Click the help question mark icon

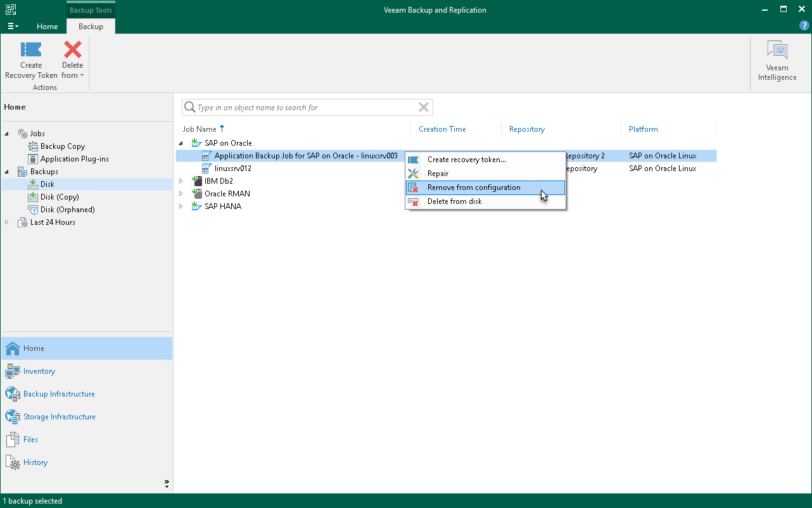[x=804, y=26]
